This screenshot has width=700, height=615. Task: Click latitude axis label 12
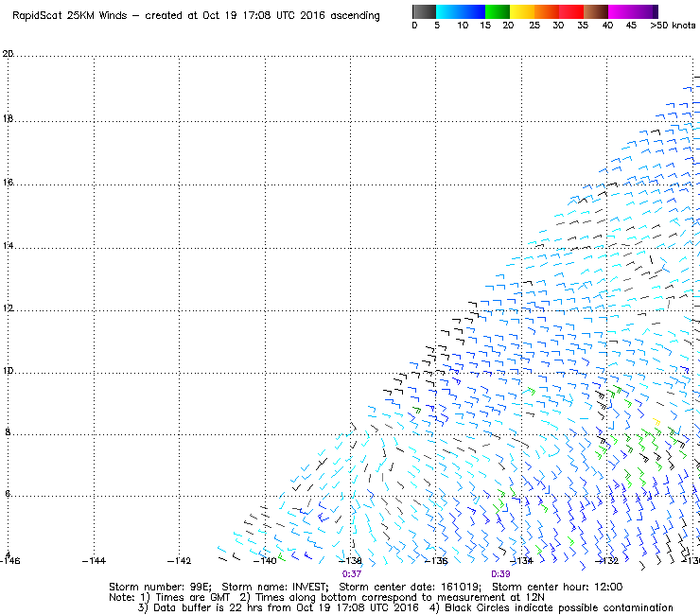[8, 308]
